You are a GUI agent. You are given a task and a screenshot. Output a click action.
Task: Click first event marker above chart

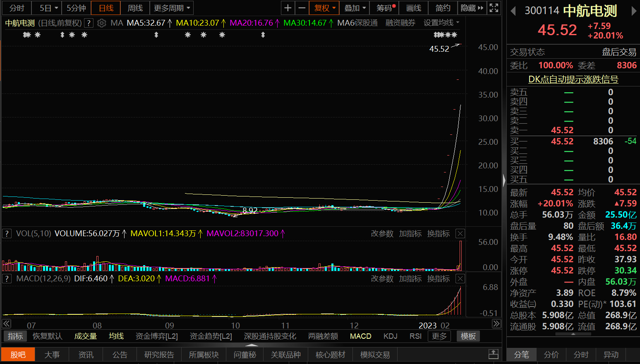pyautogui.click(x=26, y=35)
